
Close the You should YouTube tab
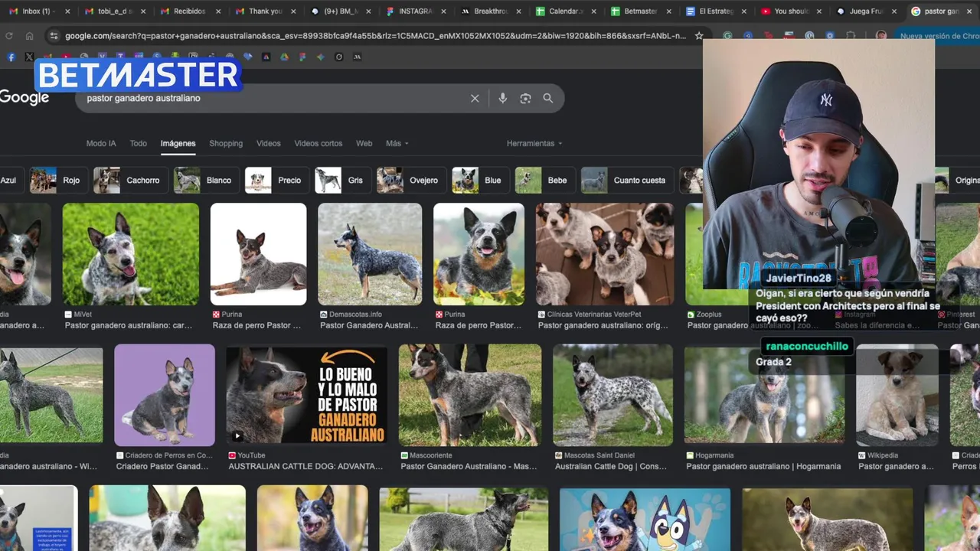click(819, 11)
